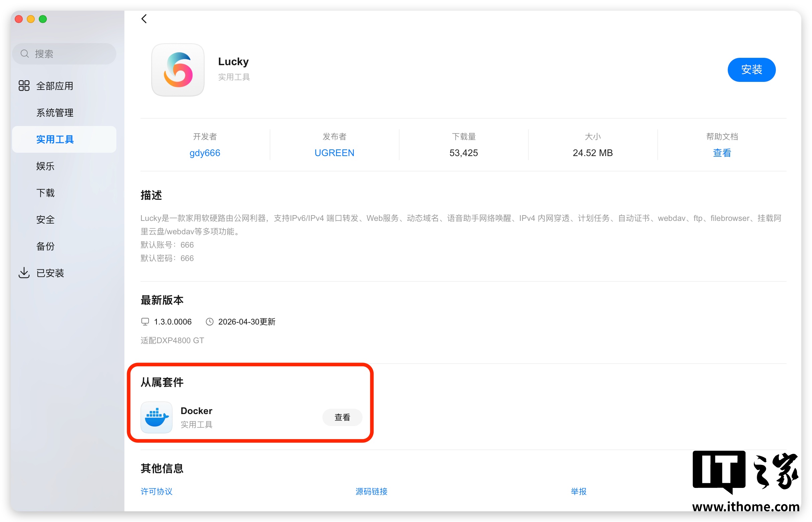Click the 其他信息 heading

162,469
